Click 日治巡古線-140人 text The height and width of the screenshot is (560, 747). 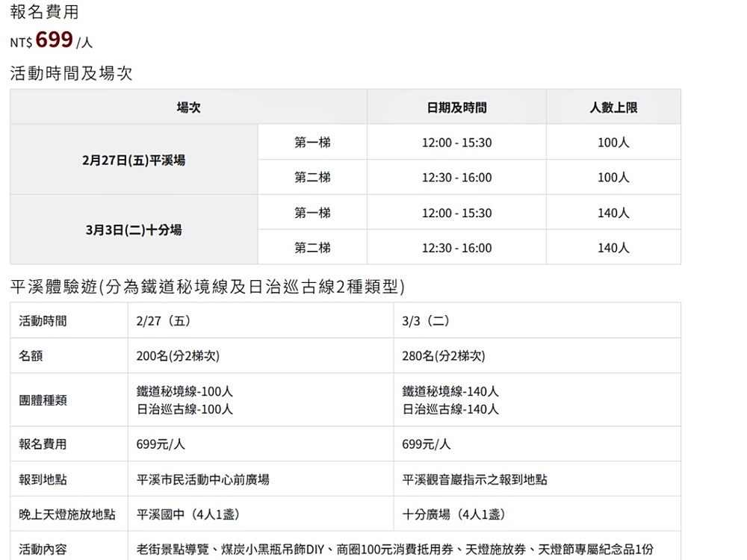pyautogui.click(x=450, y=409)
